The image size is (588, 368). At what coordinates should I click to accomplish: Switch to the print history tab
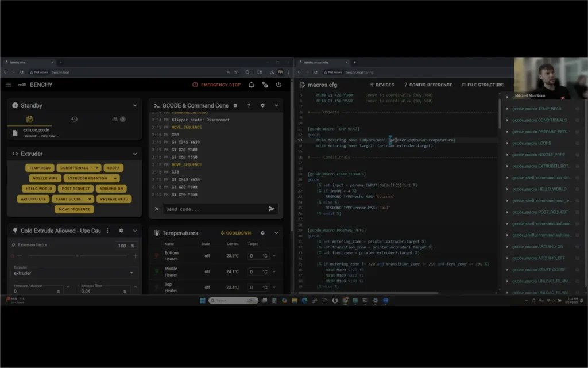pos(74,119)
